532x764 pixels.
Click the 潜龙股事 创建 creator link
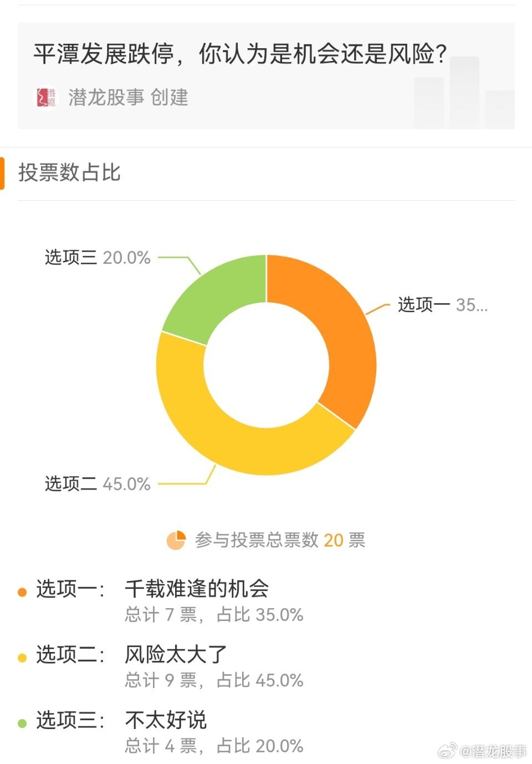click(x=127, y=97)
